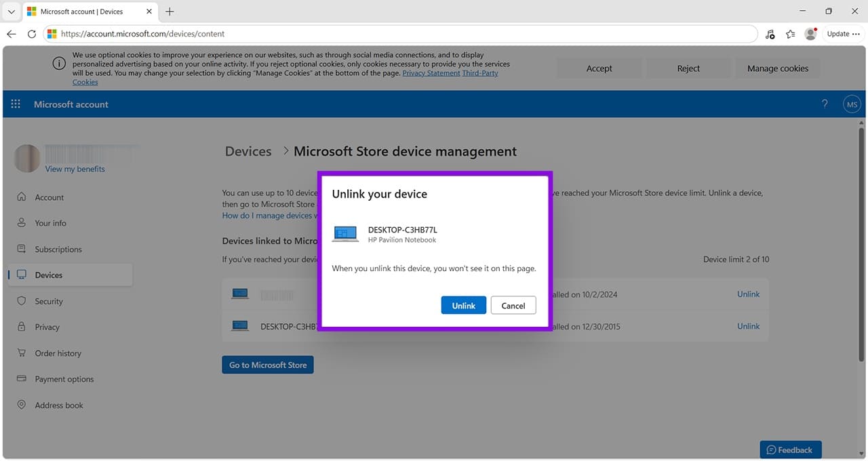Open Payment options in the sidebar
868x461 pixels.
click(64, 379)
